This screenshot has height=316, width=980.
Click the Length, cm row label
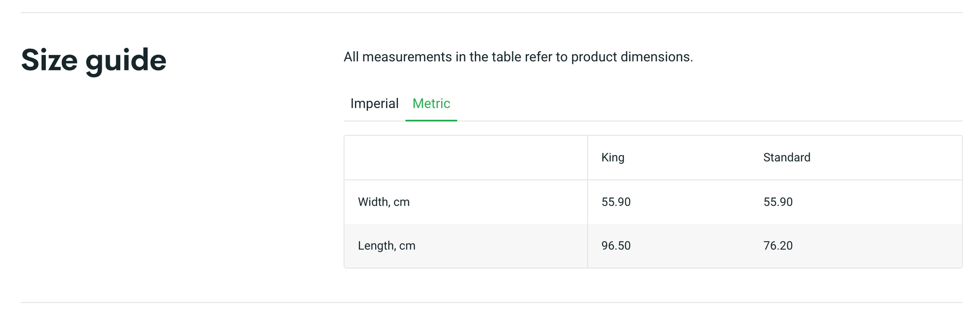(386, 246)
